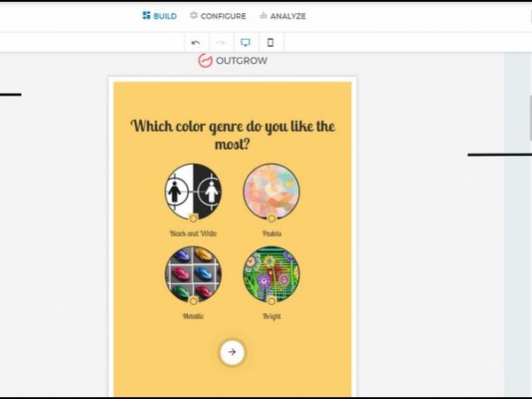The height and width of the screenshot is (399, 532).
Task: Open the ANALYZE tab
Action: pyautogui.click(x=283, y=16)
